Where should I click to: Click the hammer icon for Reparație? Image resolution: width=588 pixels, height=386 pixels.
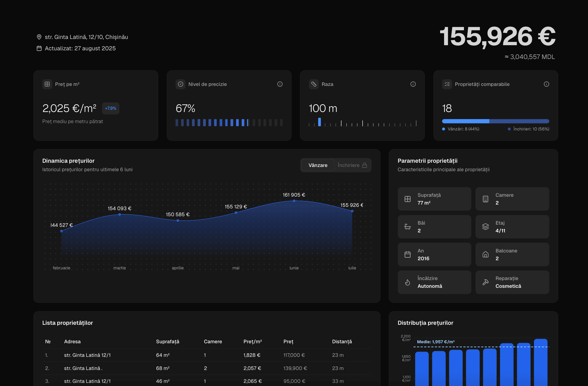[x=485, y=282]
